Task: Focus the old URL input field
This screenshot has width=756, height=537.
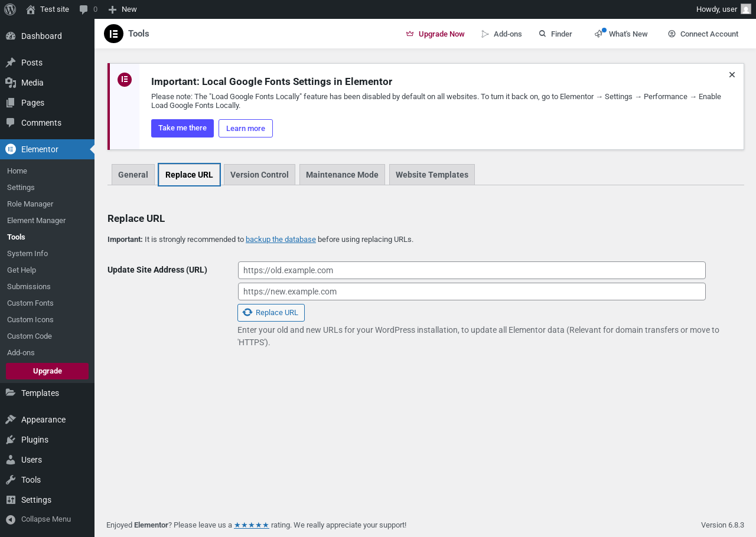Action: [472, 270]
